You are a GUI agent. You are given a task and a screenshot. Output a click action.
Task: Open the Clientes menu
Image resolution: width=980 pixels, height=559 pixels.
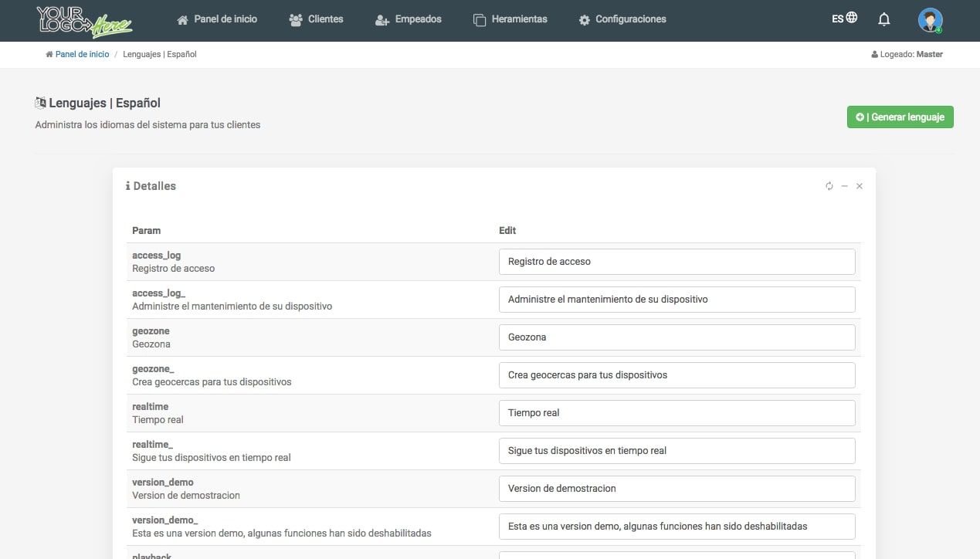(x=316, y=19)
